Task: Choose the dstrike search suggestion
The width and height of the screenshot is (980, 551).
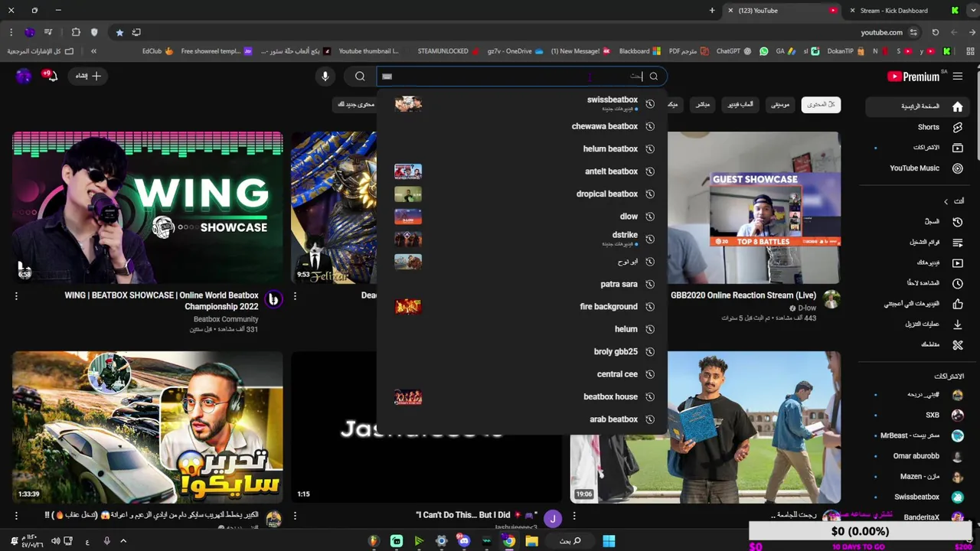Action: pyautogui.click(x=522, y=239)
